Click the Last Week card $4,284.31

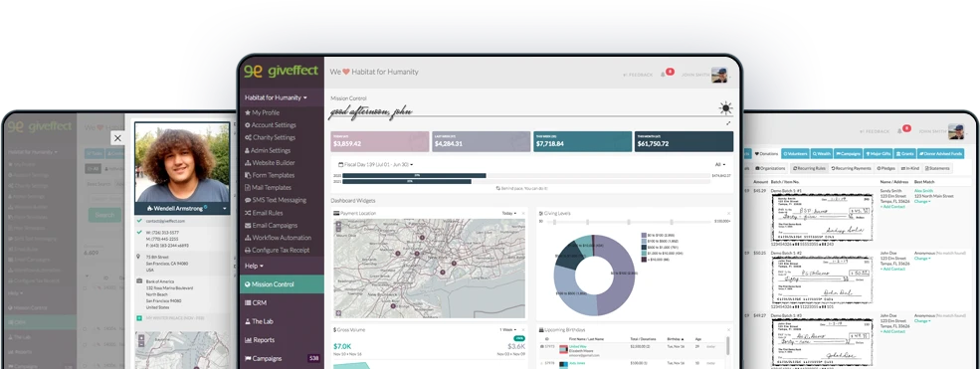(481, 141)
